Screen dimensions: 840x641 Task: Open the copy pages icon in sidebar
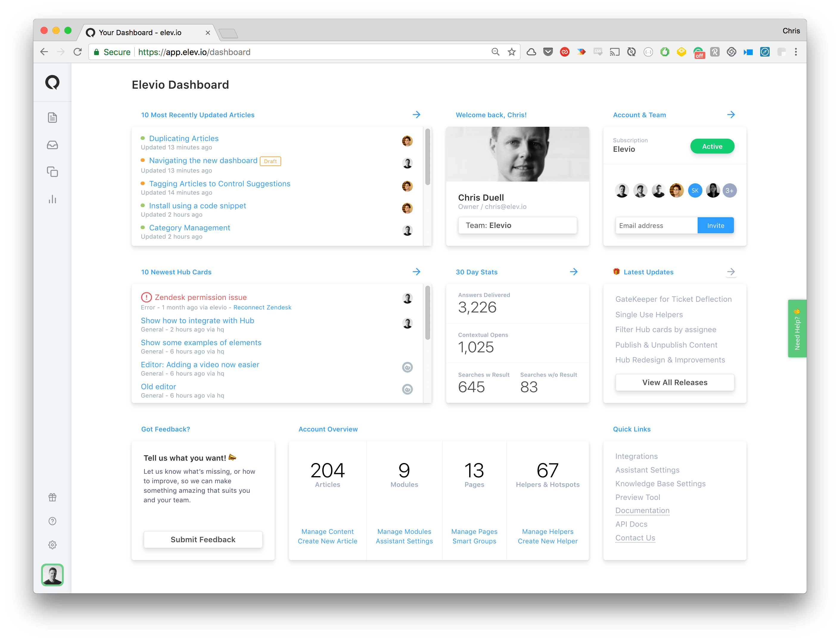pyautogui.click(x=52, y=172)
